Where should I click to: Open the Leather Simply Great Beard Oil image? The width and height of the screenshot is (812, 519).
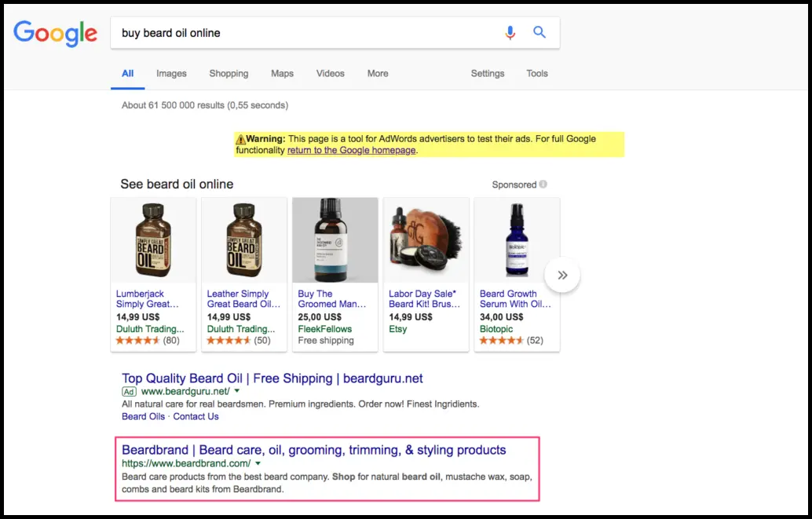coord(244,240)
